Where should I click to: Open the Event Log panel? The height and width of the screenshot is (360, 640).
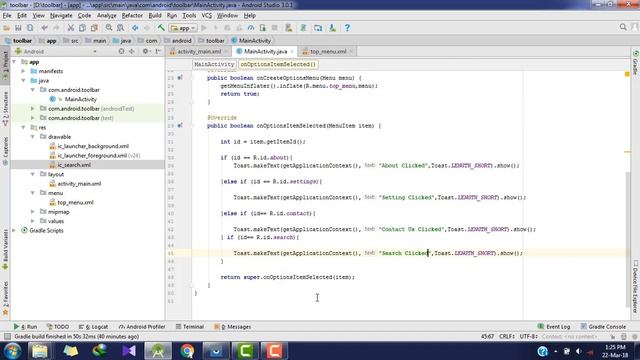tap(554, 327)
